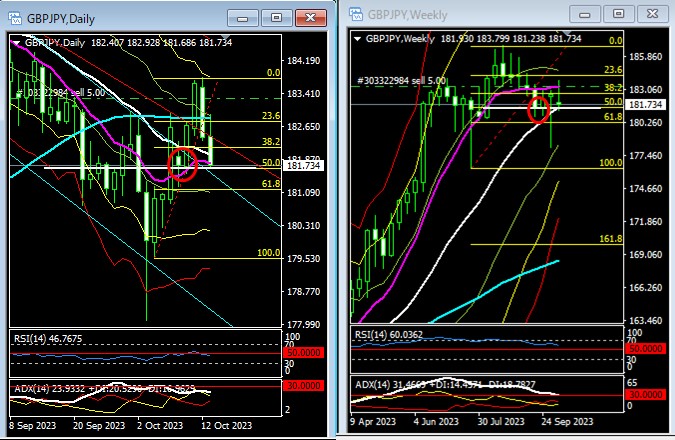Maximize the GBPJPY Daily chart window
675x440 pixels.
point(276,17)
